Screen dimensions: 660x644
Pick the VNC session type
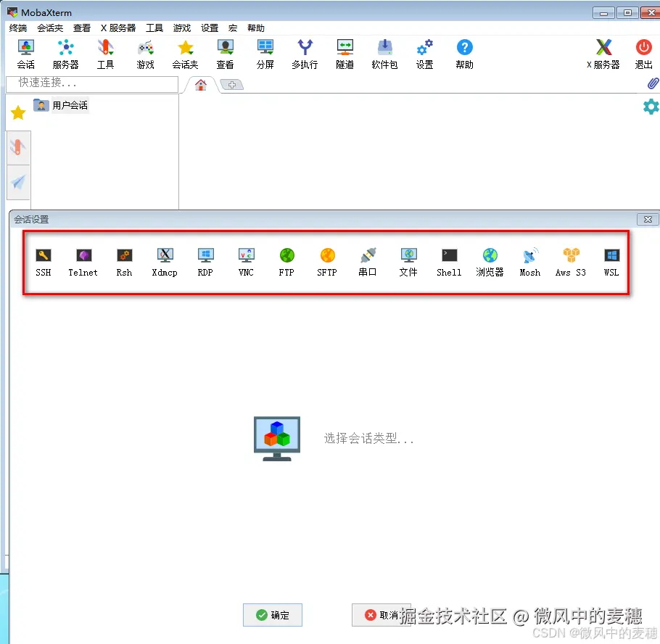click(246, 263)
